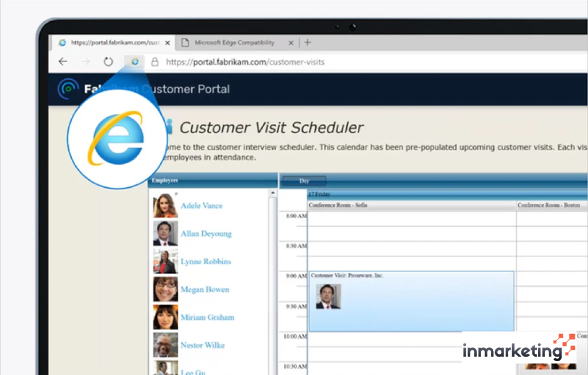The width and height of the screenshot is (588, 375).
Task: Close the portal.fabrikam.com tab
Action: 168,43
